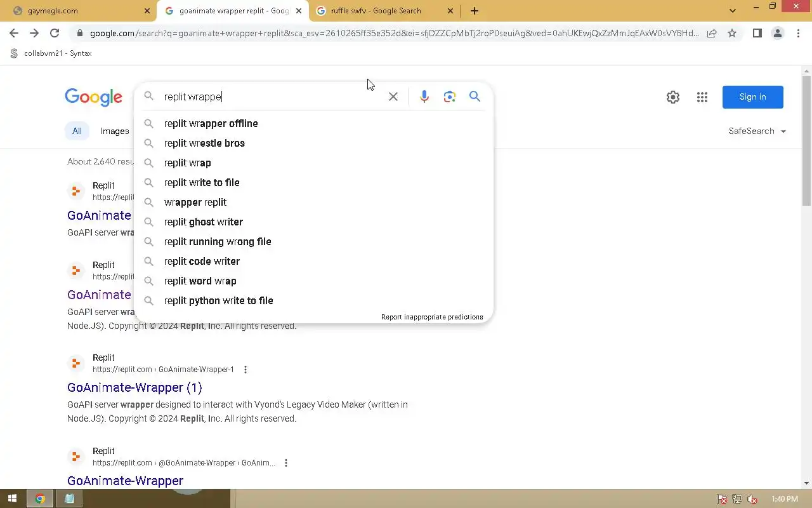Clear the search box with the X icon
Screen dimensions: 812x508
click(x=393, y=97)
